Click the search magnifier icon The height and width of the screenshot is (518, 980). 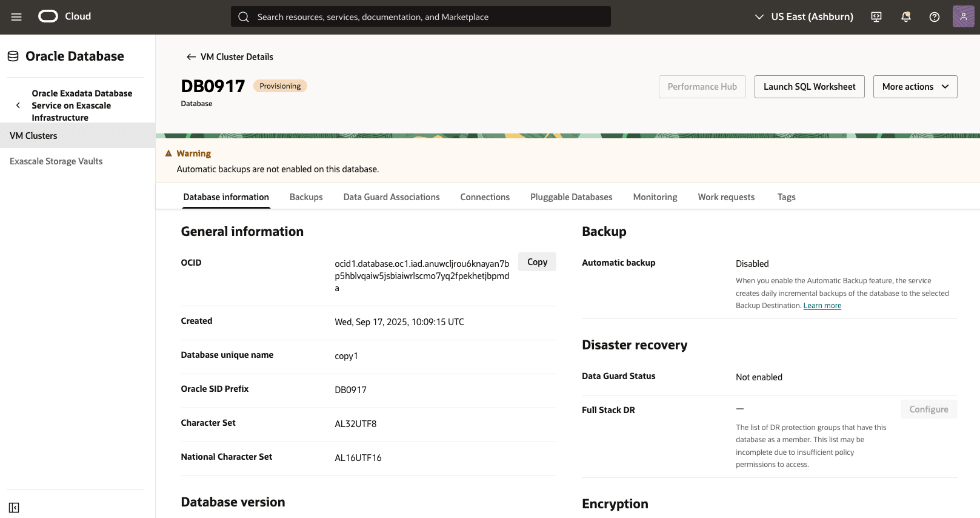coord(244,17)
